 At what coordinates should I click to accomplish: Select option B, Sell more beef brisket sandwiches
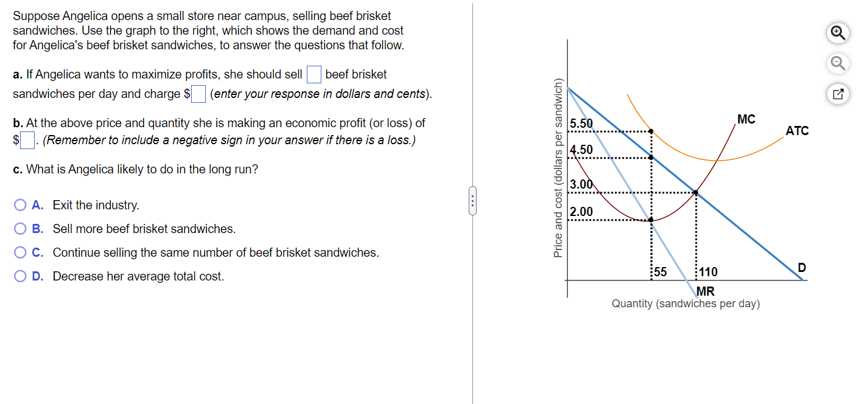point(19,228)
